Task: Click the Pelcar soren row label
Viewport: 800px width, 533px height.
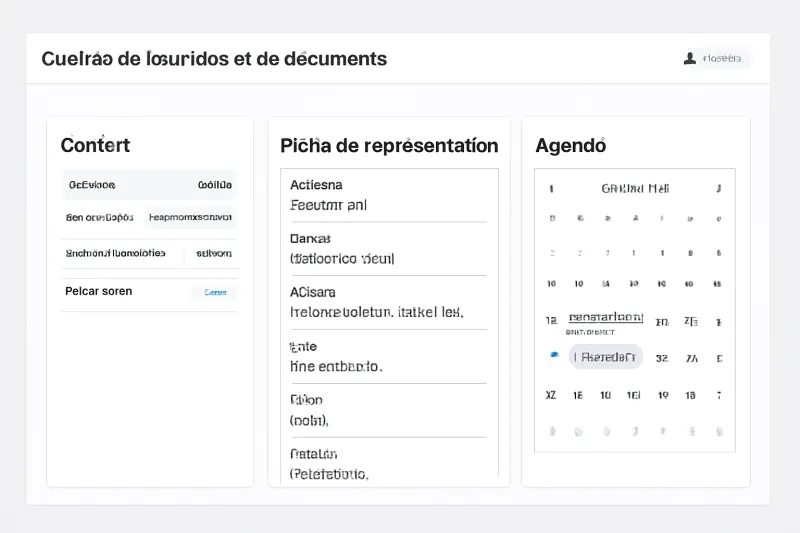Action: (98, 291)
